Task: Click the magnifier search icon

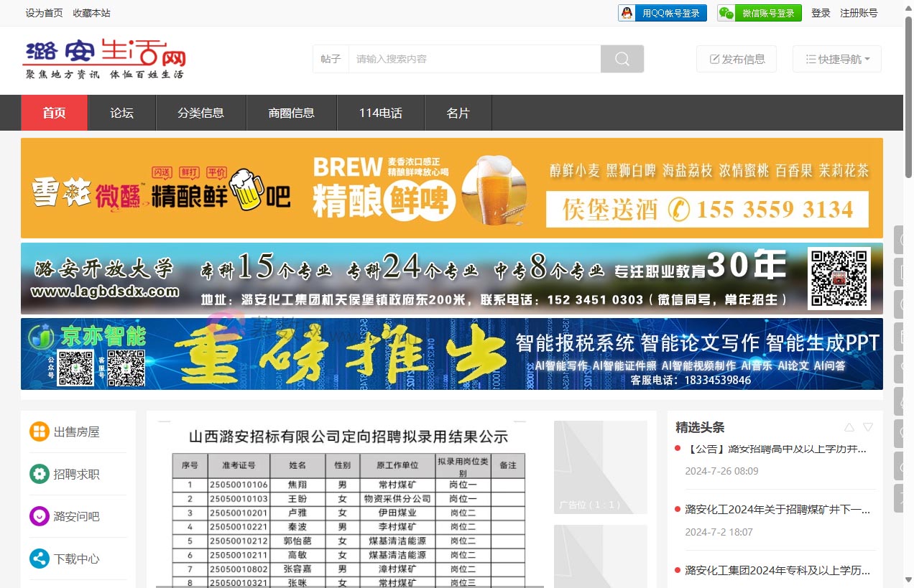Action: coord(622,58)
